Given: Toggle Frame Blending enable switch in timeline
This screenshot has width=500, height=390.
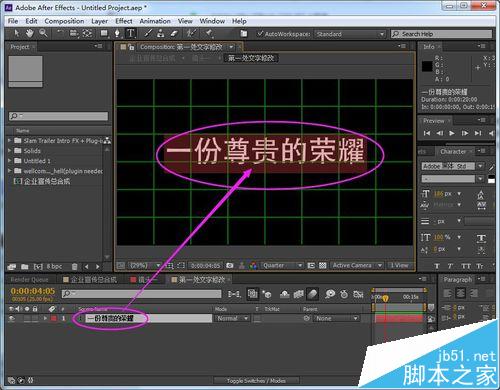Looking at the screenshot, I should pyautogui.click(x=299, y=294).
